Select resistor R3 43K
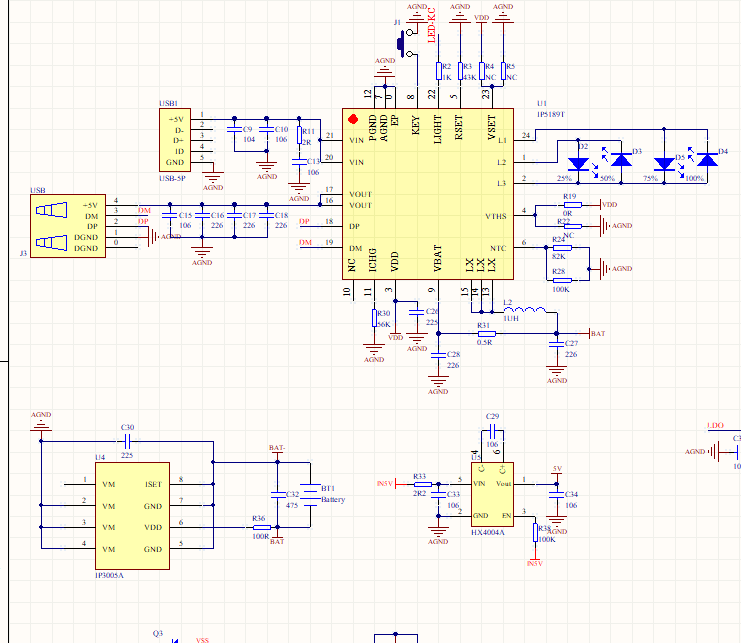The height and width of the screenshot is (643, 741). 460,71
